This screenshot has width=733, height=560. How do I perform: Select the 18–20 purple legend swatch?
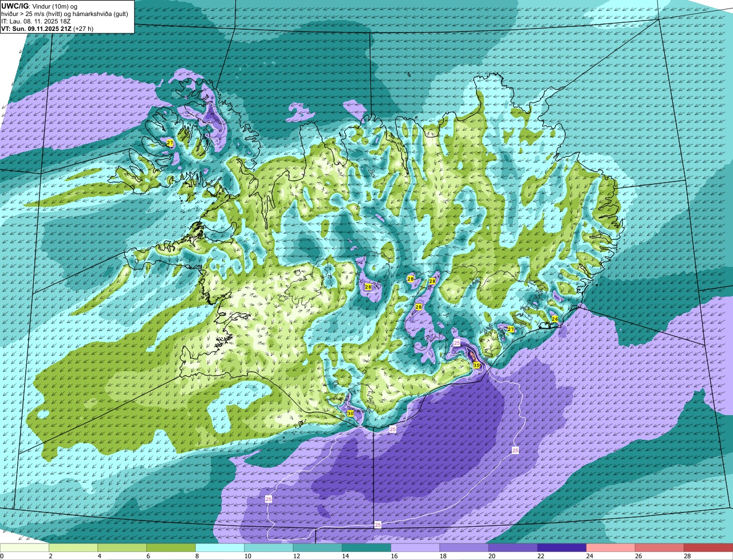(464, 548)
